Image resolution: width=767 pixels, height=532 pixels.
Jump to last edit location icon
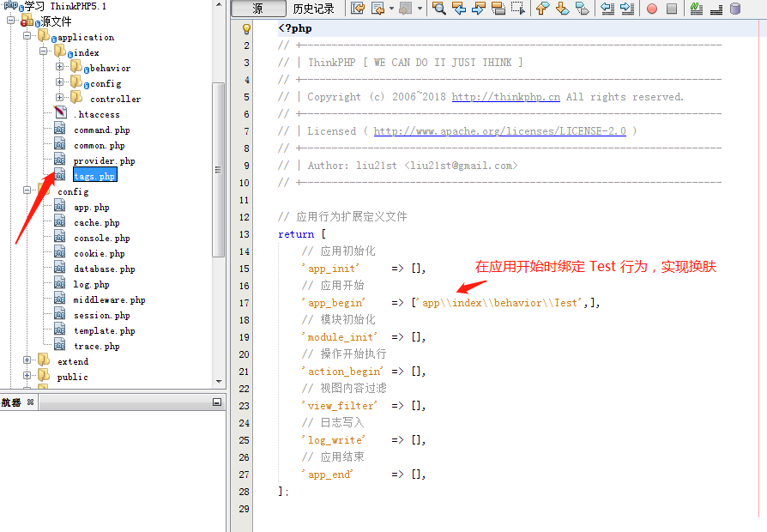point(358,9)
